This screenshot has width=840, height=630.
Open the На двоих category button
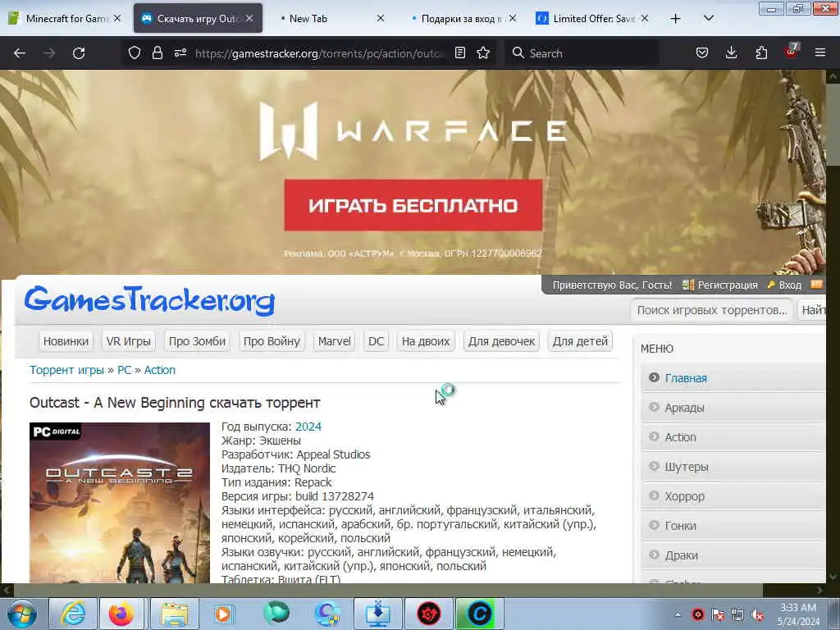click(426, 341)
